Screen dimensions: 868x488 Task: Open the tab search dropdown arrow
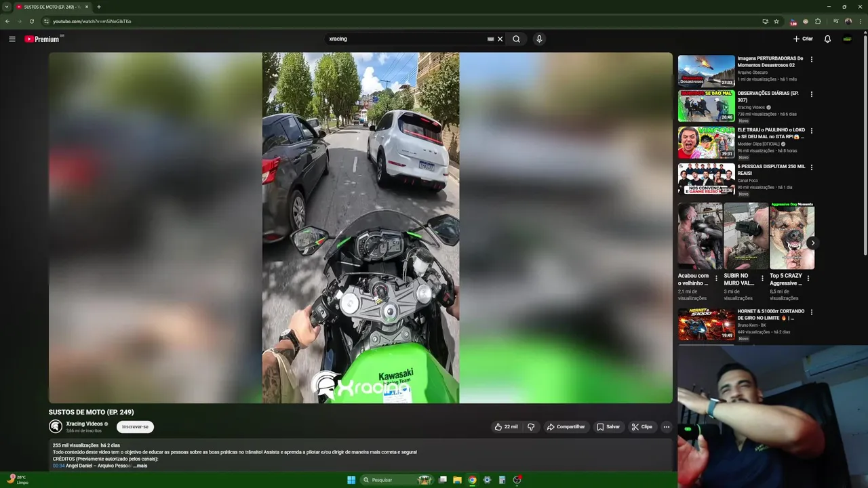[x=6, y=7]
